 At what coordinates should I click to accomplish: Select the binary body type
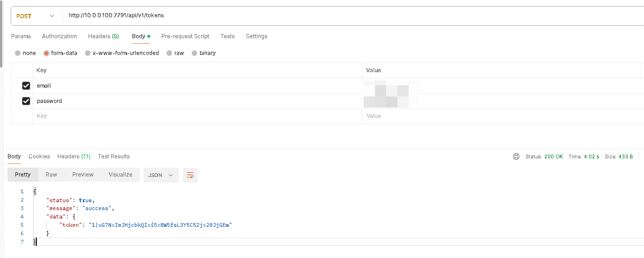(194, 53)
